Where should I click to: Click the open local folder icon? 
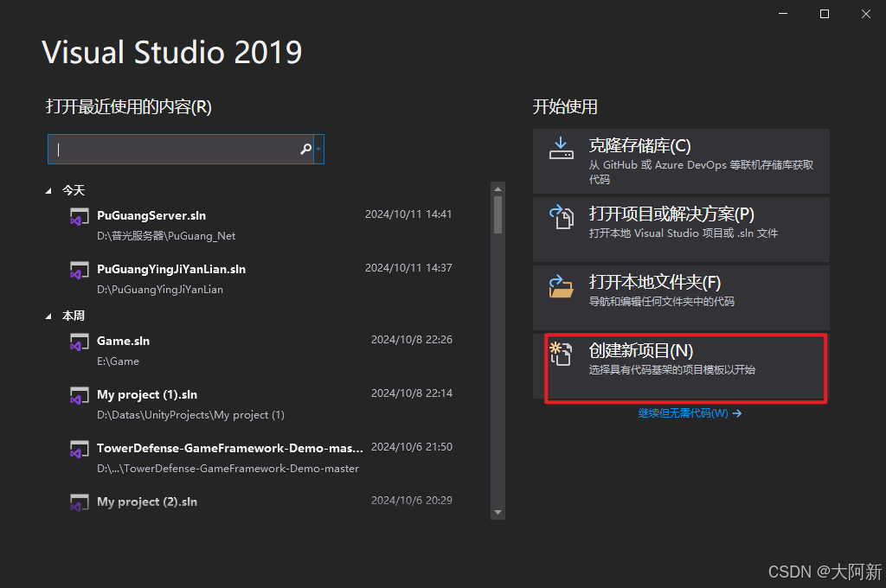coord(561,286)
